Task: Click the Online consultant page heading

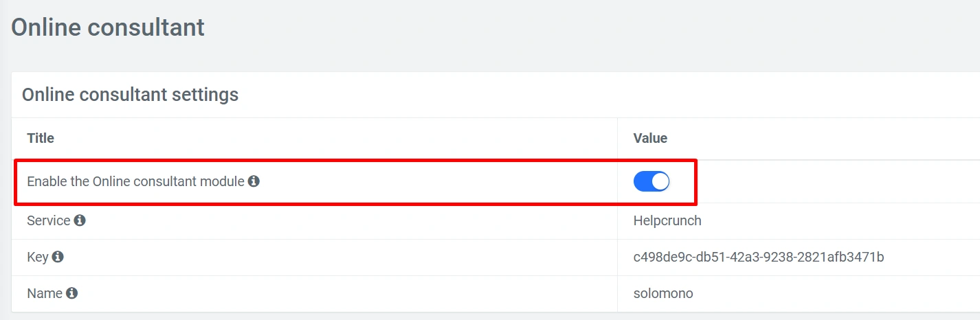Action: click(x=108, y=27)
